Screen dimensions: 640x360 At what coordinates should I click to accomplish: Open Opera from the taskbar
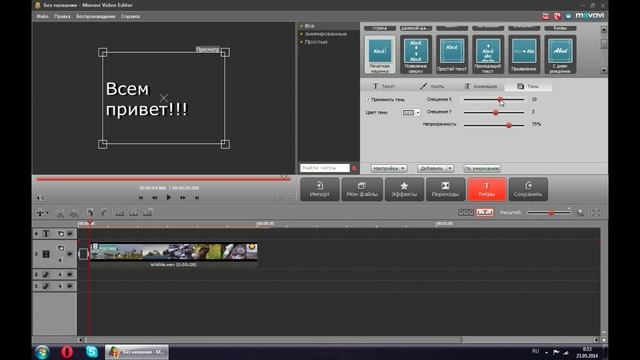(67, 352)
